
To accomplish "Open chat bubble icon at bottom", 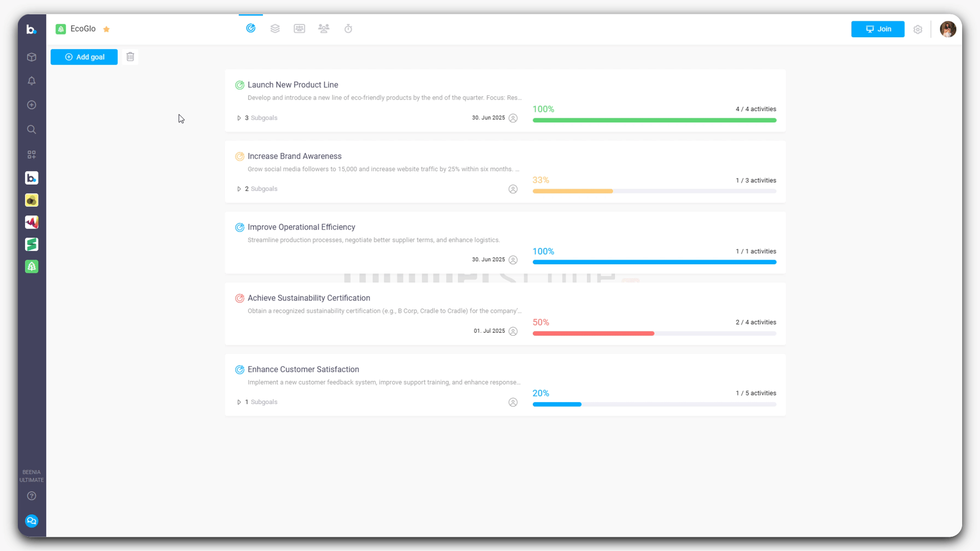I will pyautogui.click(x=32, y=521).
